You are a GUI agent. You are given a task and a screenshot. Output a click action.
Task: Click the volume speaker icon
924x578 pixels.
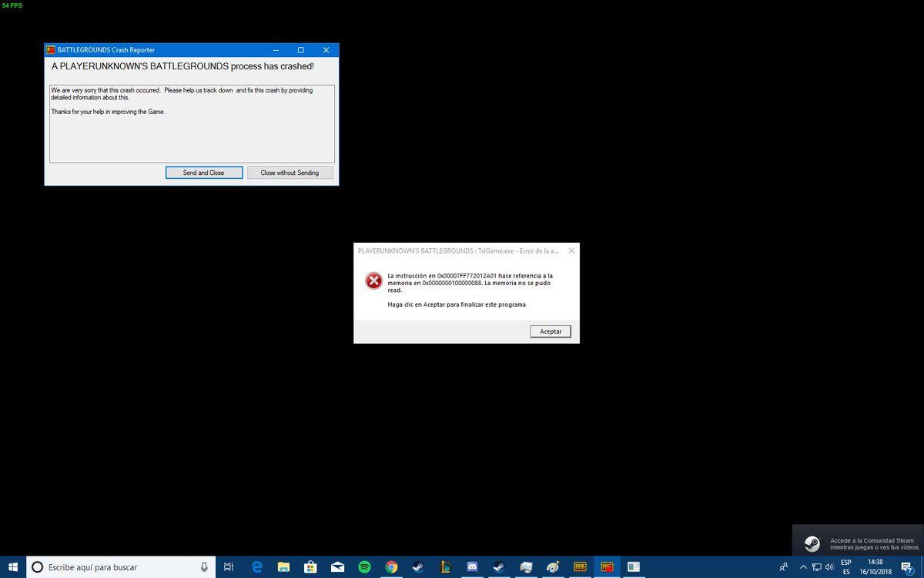(x=829, y=567)
